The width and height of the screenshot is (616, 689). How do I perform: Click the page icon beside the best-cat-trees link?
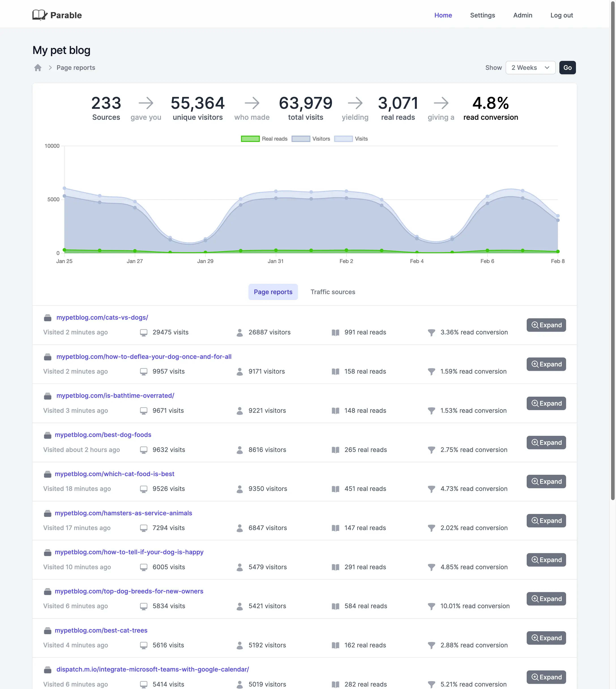[x=48, y=631]
